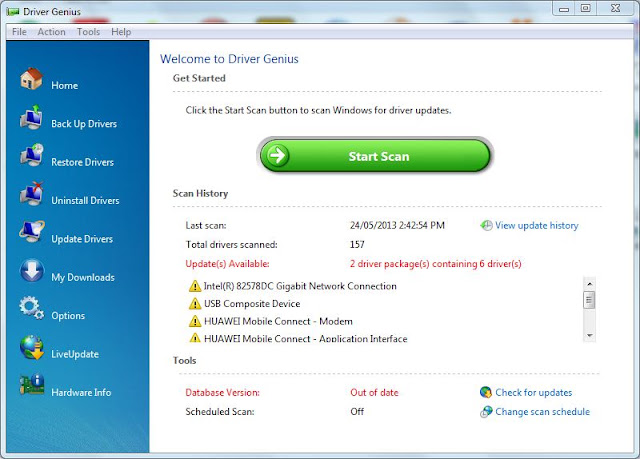The width and height of the screenshot is (640, 459).
Task: Click the Options gear icon
Action: [x=31, y=308]
